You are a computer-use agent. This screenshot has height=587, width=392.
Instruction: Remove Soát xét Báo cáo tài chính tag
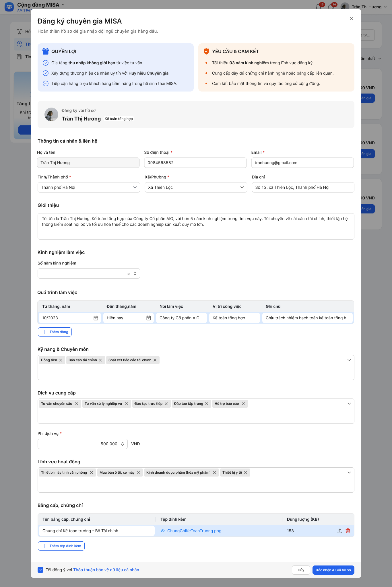click(155, 360)
